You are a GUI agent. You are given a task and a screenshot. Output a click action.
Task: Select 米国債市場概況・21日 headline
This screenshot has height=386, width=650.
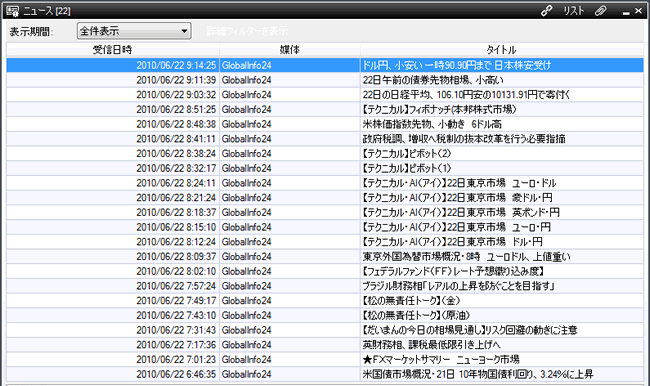pyautogui.click(x=478, y=374)
